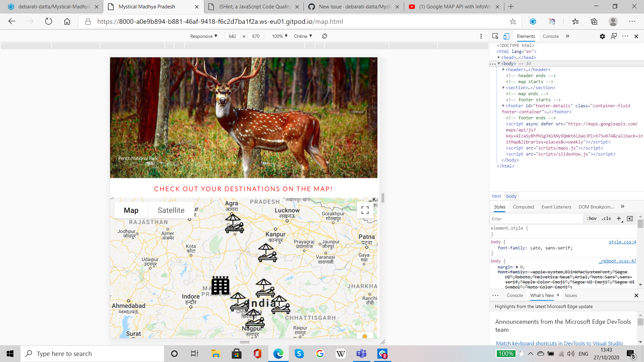Open DevTools settings gear

(602, 36)
